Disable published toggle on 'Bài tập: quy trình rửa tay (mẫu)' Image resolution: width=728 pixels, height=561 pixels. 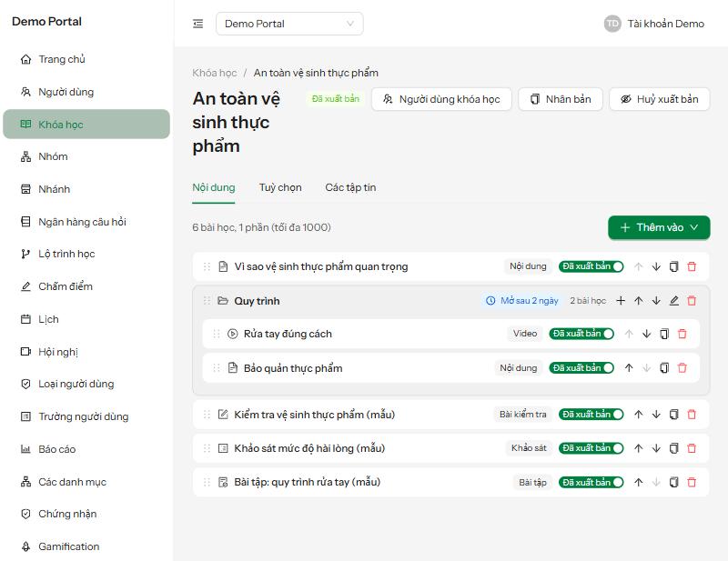(x=591, y=482)
